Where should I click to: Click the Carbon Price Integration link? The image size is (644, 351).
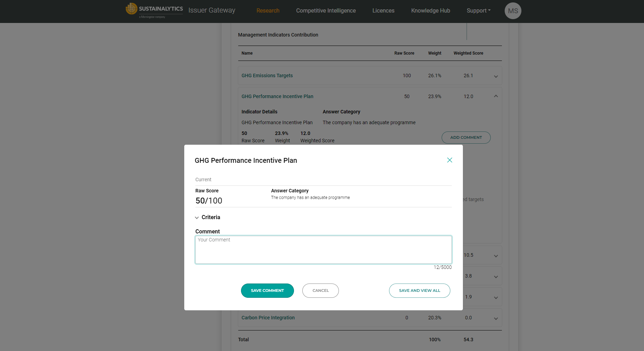(268, 318)
